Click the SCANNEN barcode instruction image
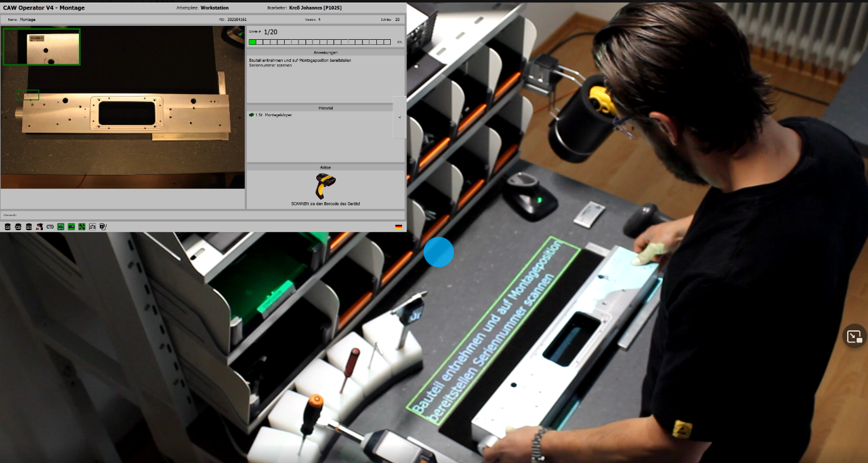 325,186
